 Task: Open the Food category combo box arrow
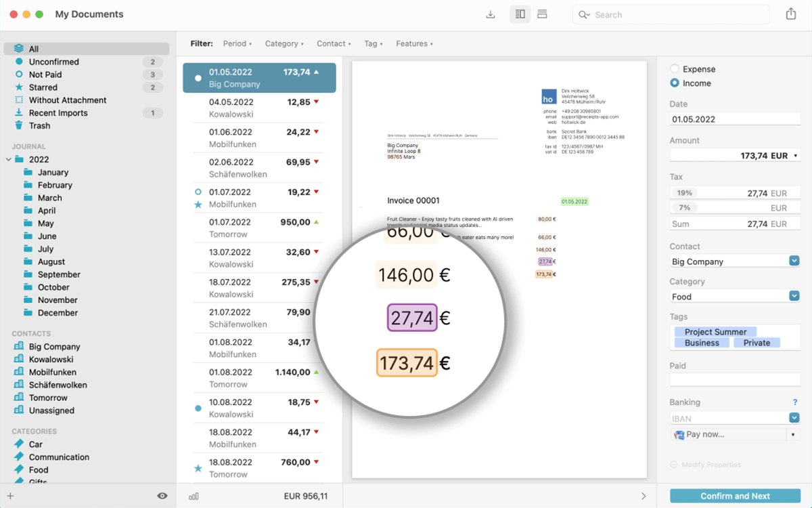(x=794, y=296)
